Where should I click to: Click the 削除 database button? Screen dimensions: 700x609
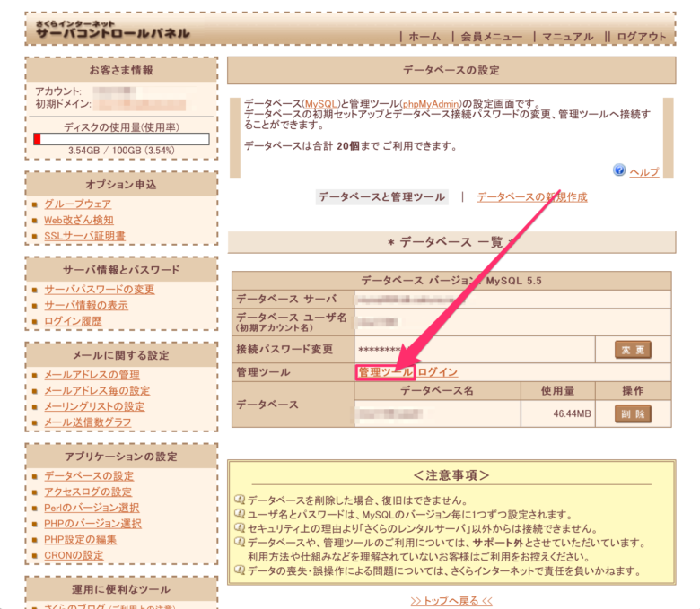point(633,413)
